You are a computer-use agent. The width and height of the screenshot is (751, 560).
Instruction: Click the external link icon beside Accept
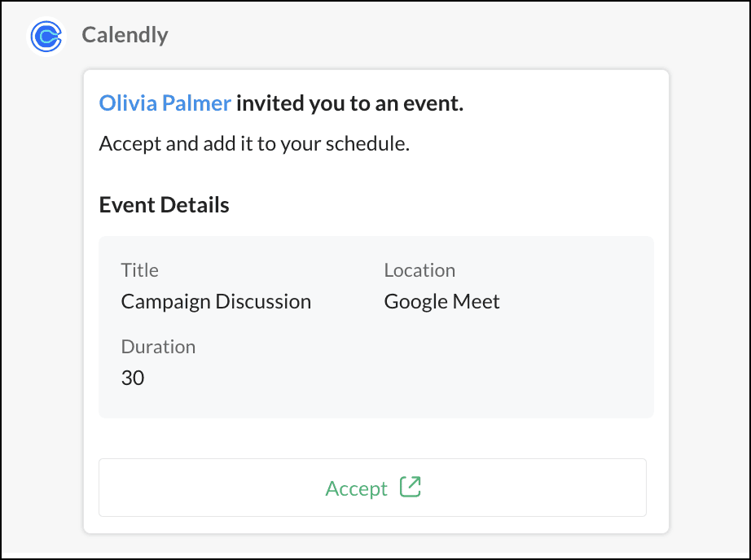click(x=411, y=487)
